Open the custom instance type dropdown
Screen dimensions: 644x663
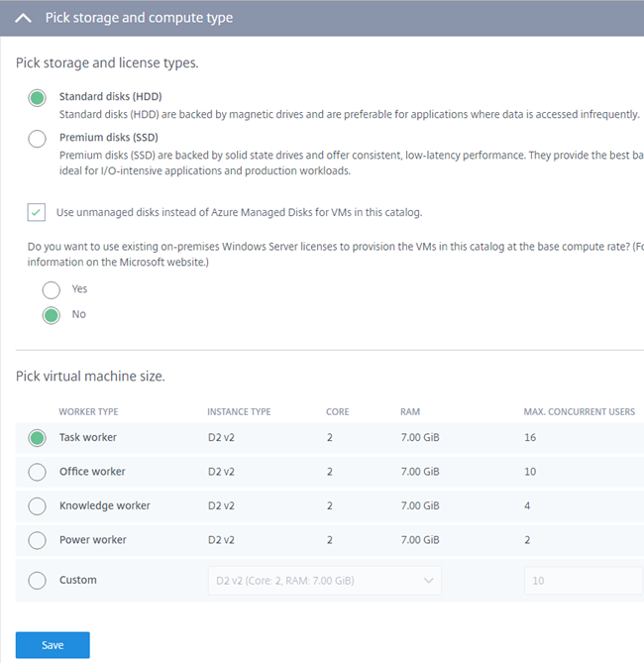(x=321, y=581)
